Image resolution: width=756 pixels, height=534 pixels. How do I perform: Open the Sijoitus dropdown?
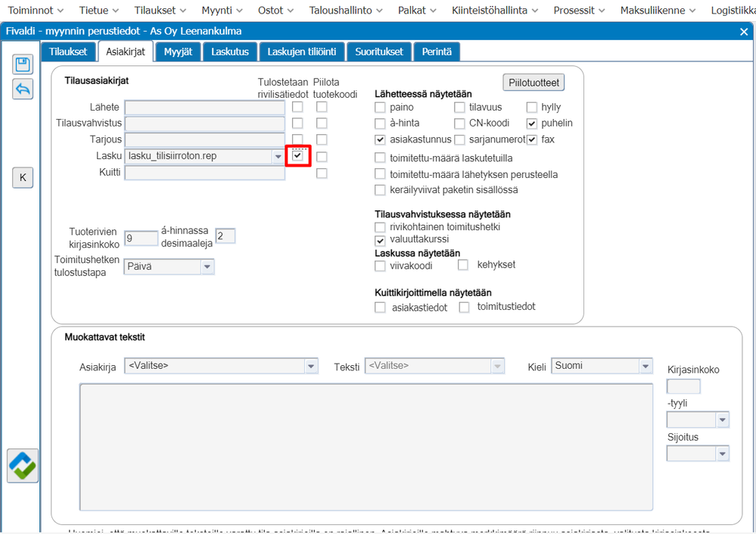point(722,454)
